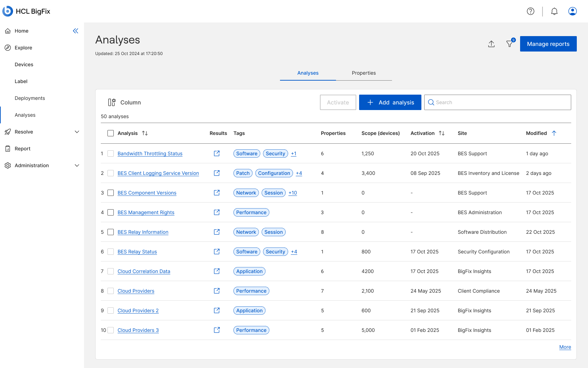The image size is (588, 368).
Task: Expand +1 more tags for Bandwidth Throttling Status
Action: [x=294, y=154]
